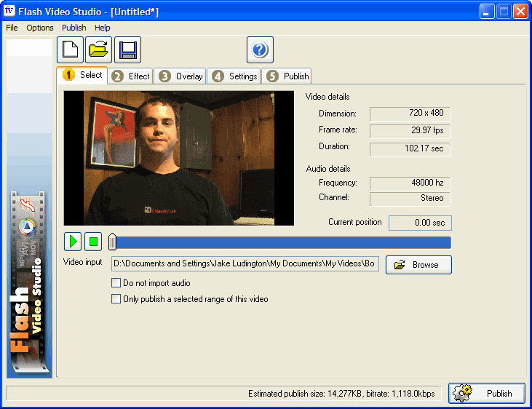The width and height of the screenshot is (532, 409).
Task: Click the Dimension value 720 x 480
Action: [x=410, y=114]
